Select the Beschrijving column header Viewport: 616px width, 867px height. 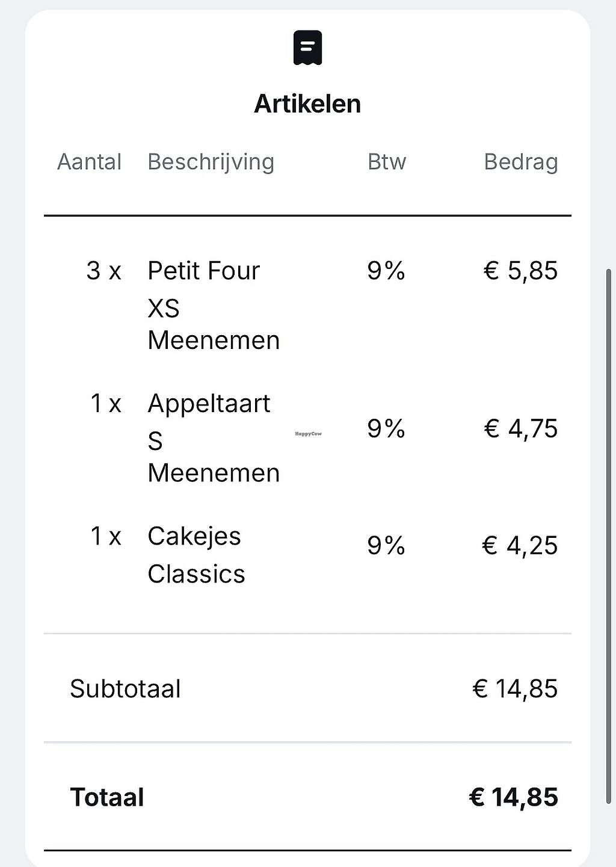point(211,162)
